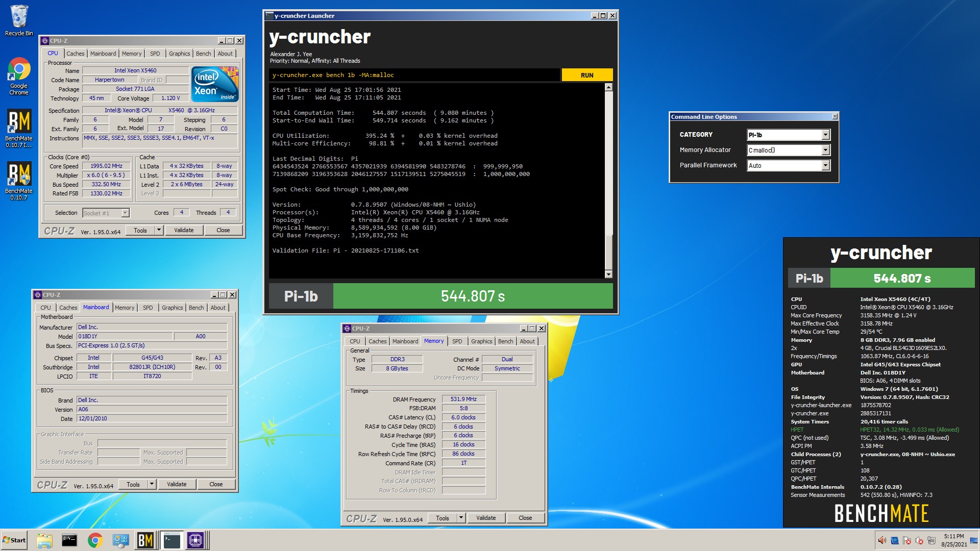Click the y-cruncher output scrollbar up arrow
The height and width of the screenshot is (551, 980).
[608, 87]
